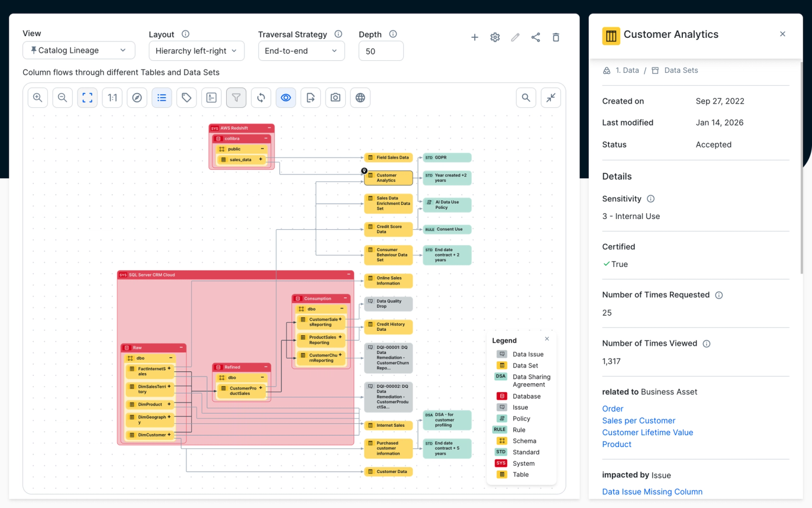Image resolution: width=812 pixels, height=508 pixels.
Task: Click the fit-to-screen icon
Action: pyautogui.click(x=87, y=98)
